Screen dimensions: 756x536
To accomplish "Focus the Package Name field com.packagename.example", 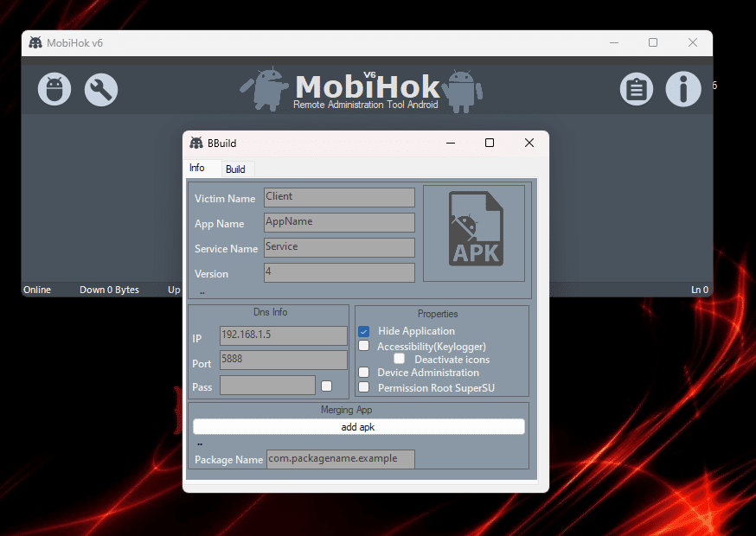I will tap(341, 459).
